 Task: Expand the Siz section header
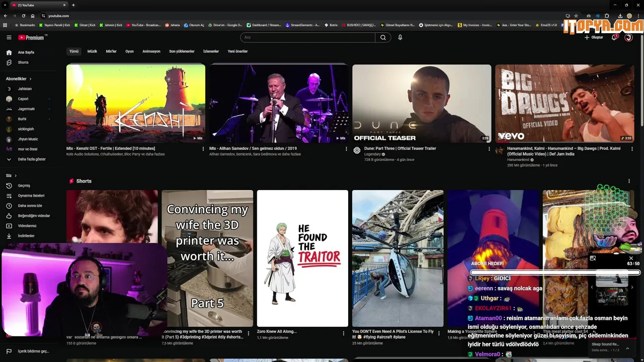(11, 175)
